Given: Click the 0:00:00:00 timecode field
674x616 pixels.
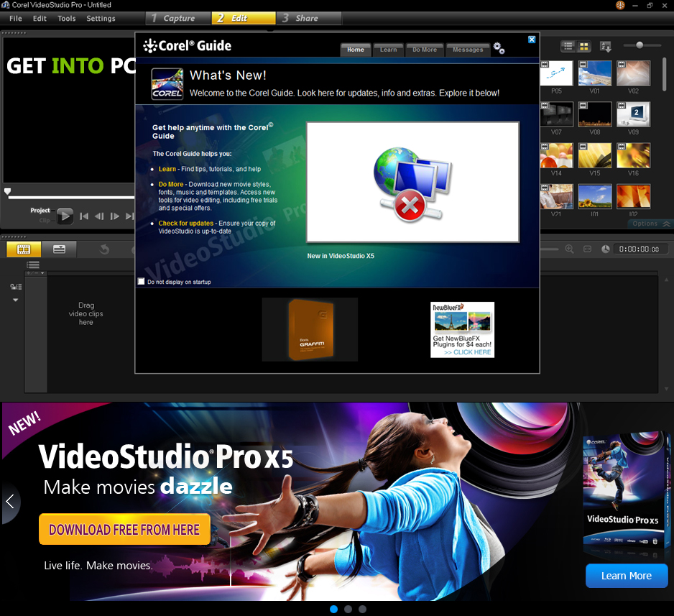Looking at the screenshot, I should [x=640, y=249].
